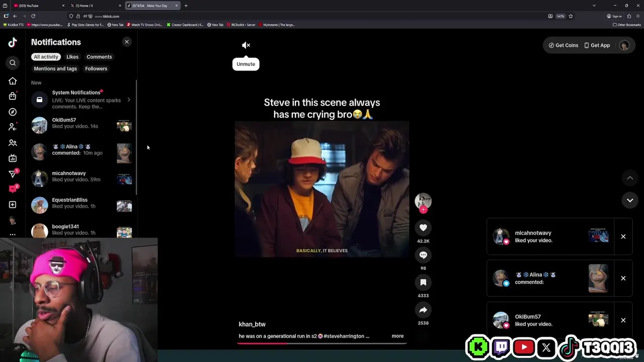Go to the Home feed icon
The width and height of the screenshot is (644, 362).
13,81
